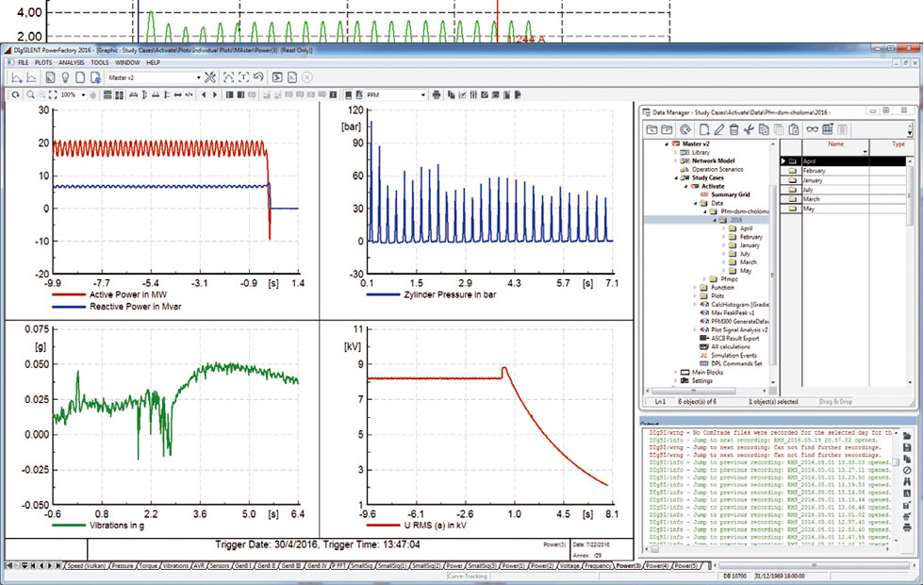Image resolution: width=924 pixels, height=585 pixels.
Task: Click the output window folder open icon
Action: (x=907, y=436)
